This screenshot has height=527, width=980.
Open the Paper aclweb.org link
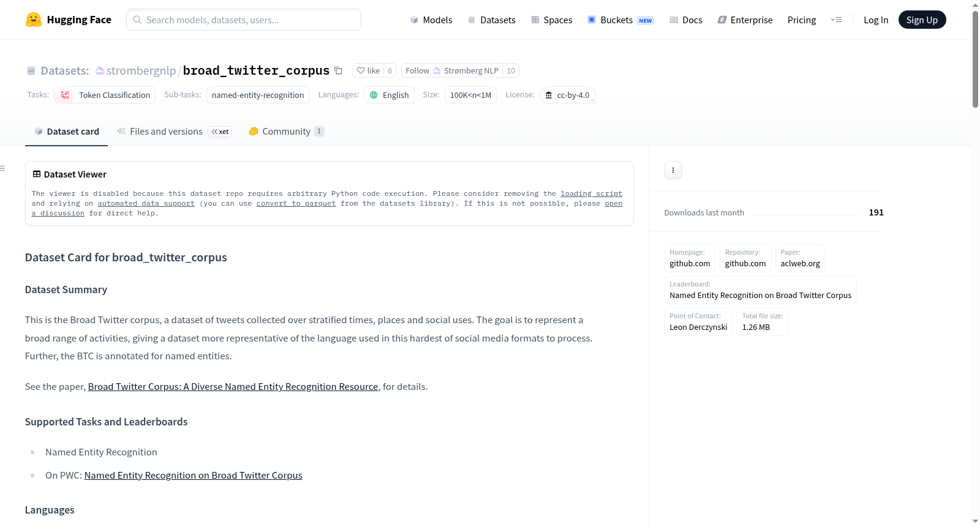coord(800,258)
